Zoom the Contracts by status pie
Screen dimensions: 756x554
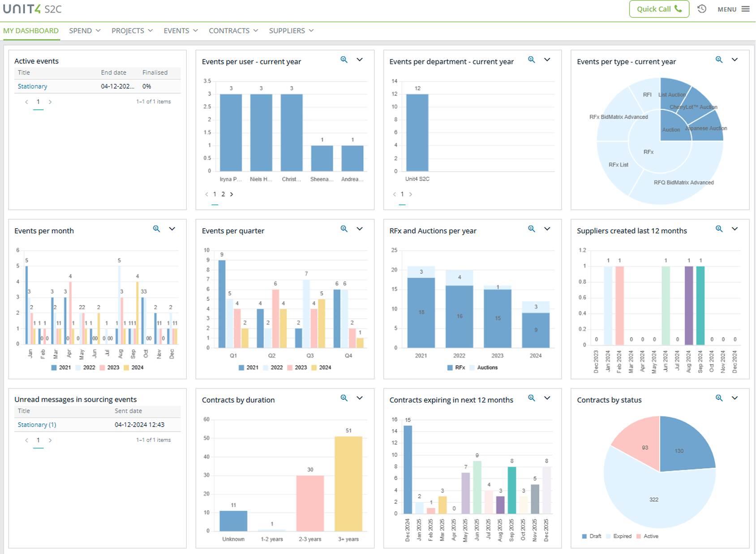click(x=719, y=398)
